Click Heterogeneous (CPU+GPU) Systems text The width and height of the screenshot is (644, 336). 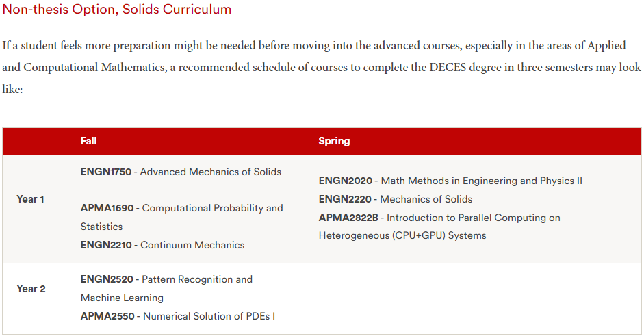pos(402,235)
